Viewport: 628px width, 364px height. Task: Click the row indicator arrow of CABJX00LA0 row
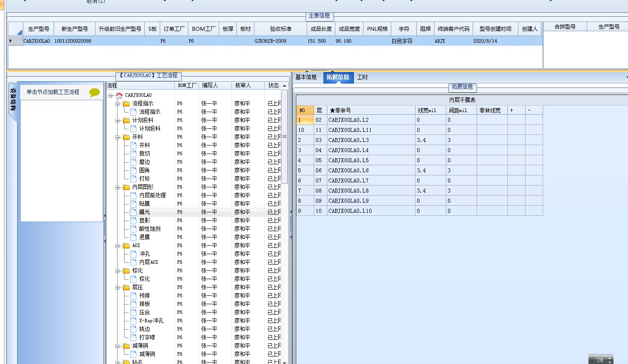(x=11, y=40)
